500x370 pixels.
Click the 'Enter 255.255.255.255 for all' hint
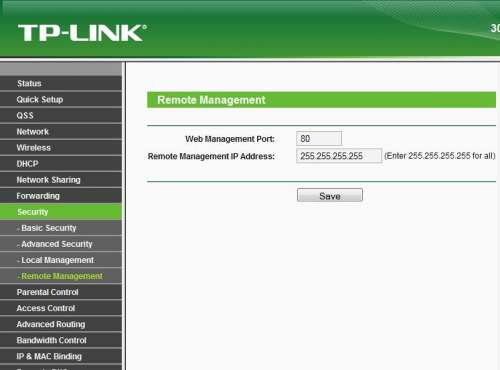pyautogui.click(x=440, y=156)
